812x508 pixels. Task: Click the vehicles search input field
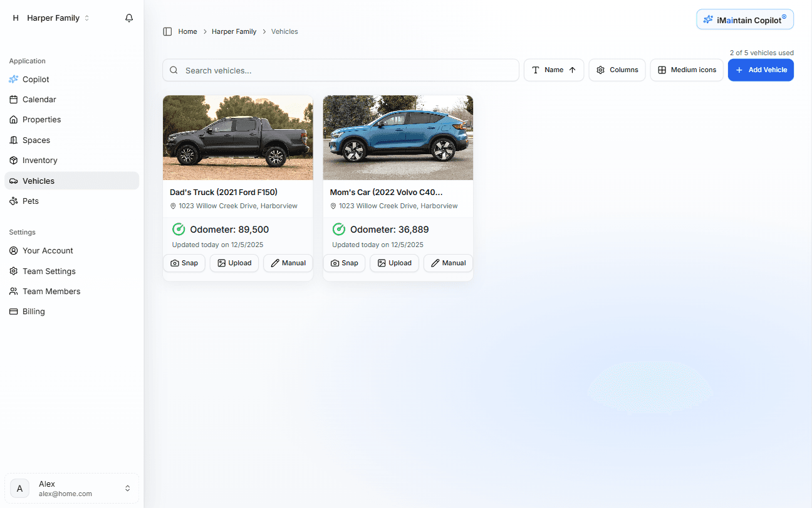tap(341, 70)
